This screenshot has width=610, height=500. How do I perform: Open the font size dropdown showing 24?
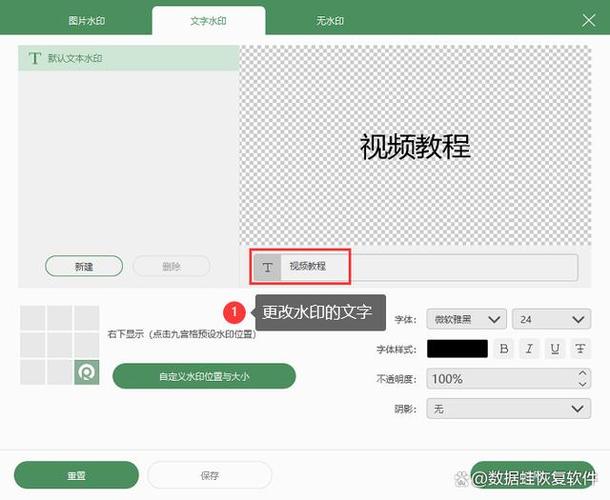[551, 319]
